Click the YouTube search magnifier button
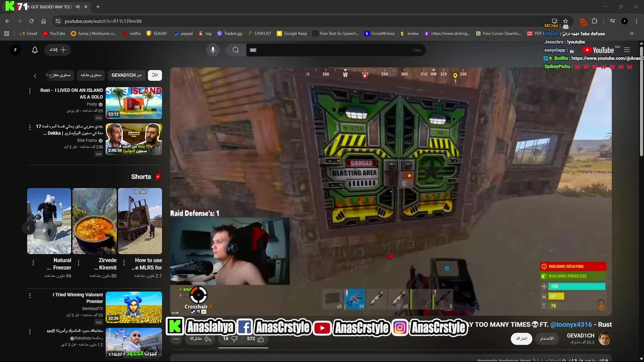Screen dimensions: 644x362 point(235,50)
